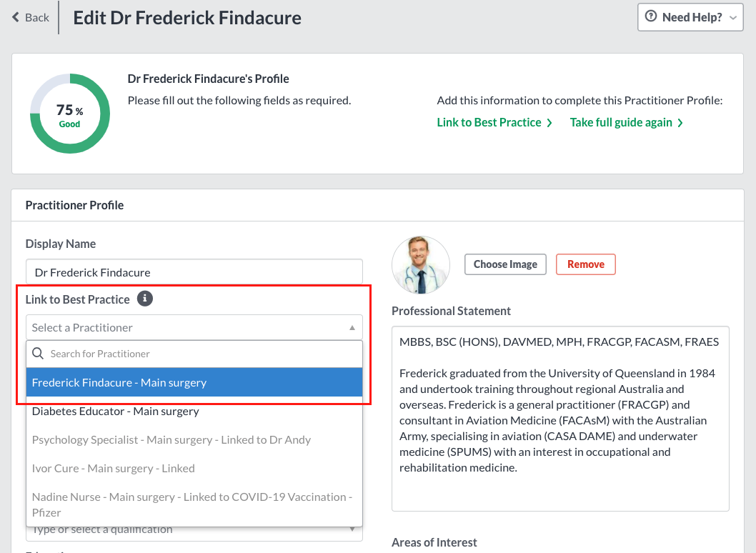
Task: Open the qualification dropdown arrow
Action: pos(352,529)
